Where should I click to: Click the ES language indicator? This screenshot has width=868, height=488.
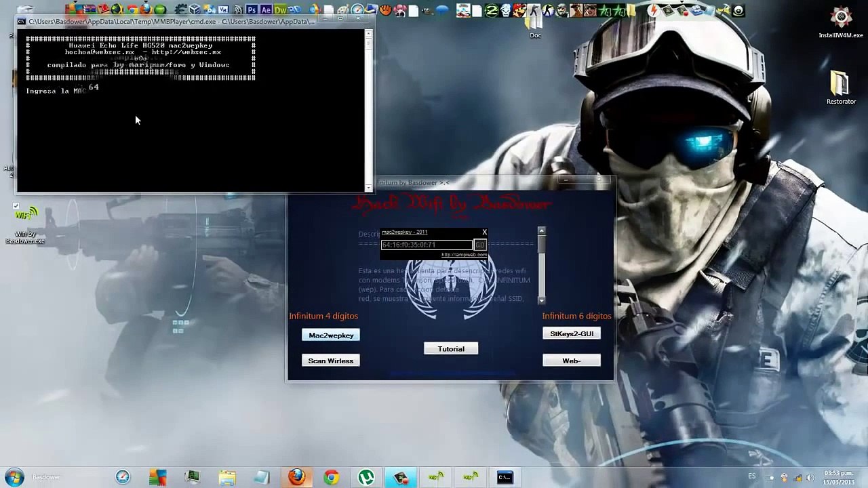[752, 476]
